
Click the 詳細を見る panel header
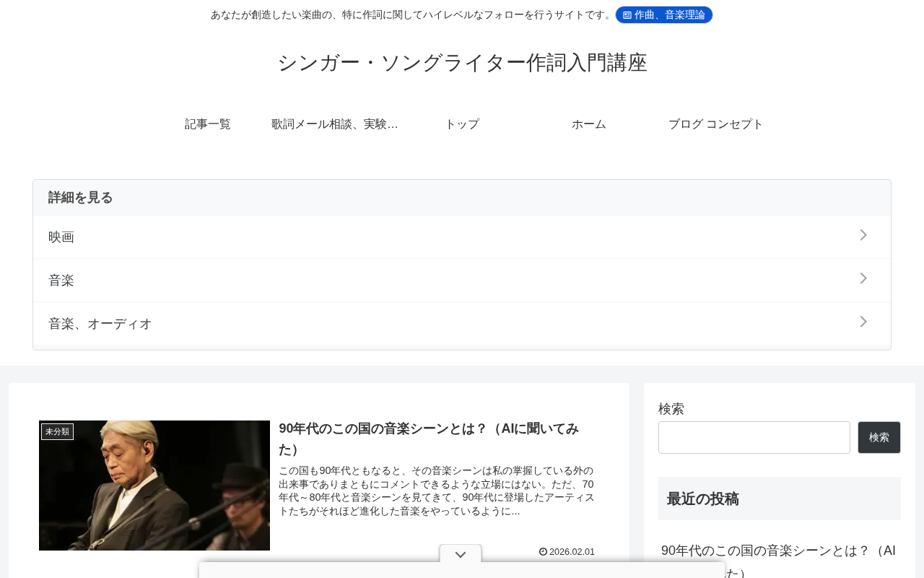[462, 198]
